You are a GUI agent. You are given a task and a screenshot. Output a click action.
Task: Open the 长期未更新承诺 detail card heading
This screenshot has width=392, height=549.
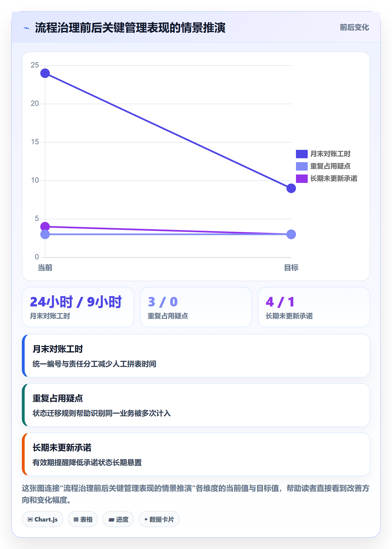(62, 448)
